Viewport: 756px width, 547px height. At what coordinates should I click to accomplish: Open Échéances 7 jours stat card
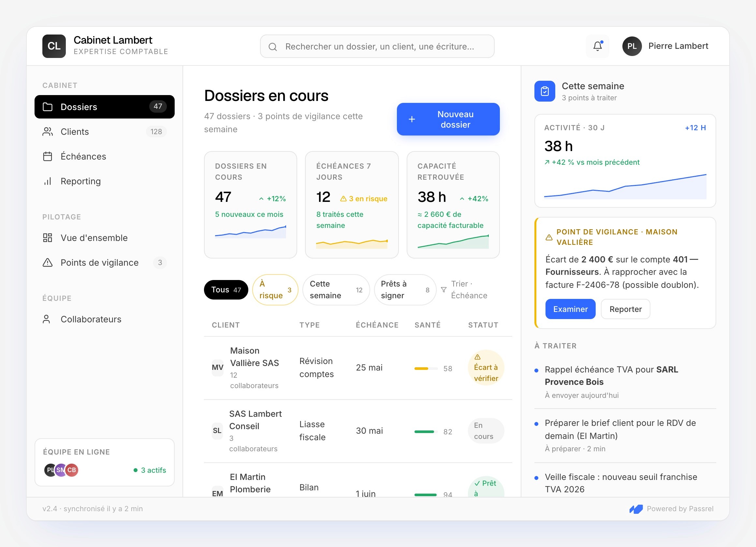point(352,204)
